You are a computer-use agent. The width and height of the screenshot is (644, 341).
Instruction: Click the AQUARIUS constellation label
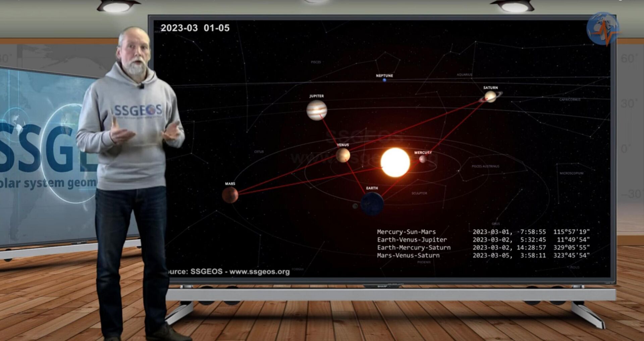[x=465, y=75]
